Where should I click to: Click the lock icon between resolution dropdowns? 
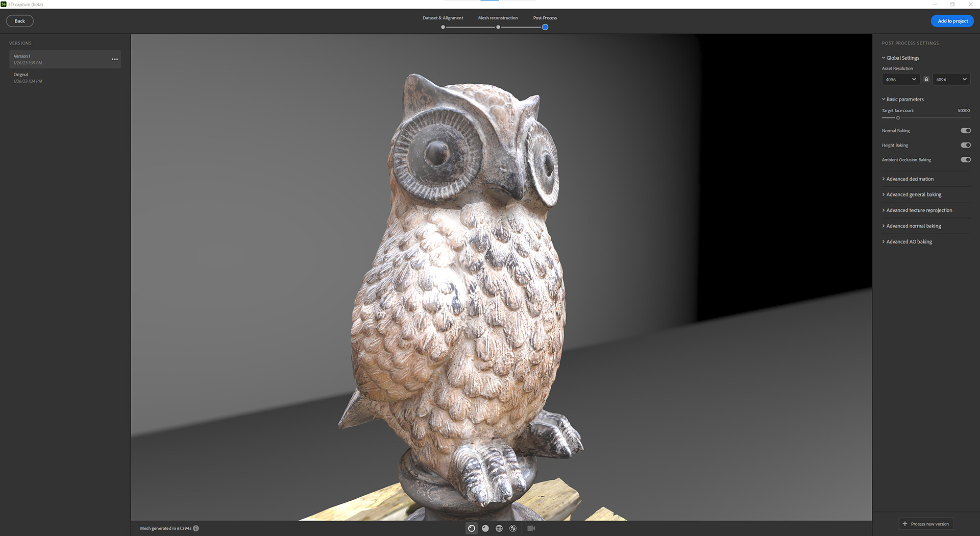coord(926,79)
